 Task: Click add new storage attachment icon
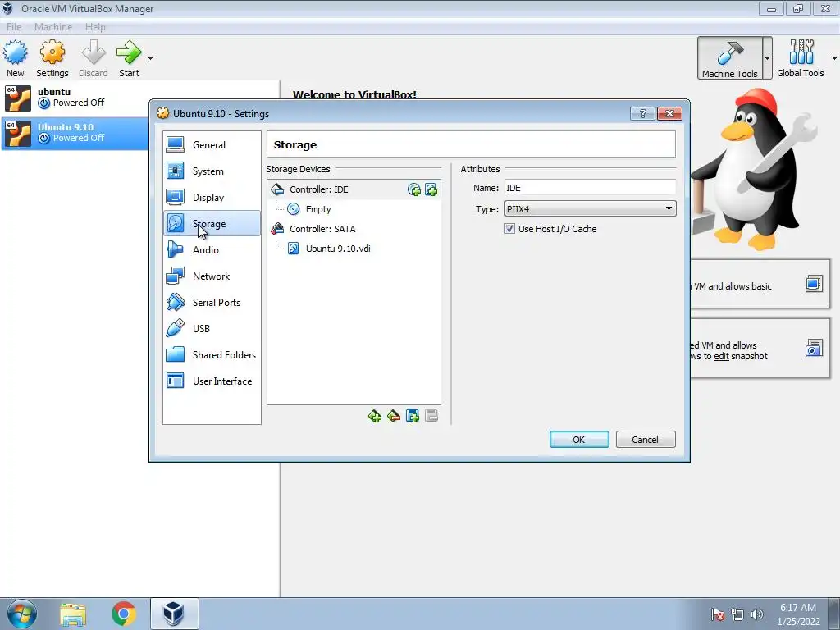click(413, 416)
